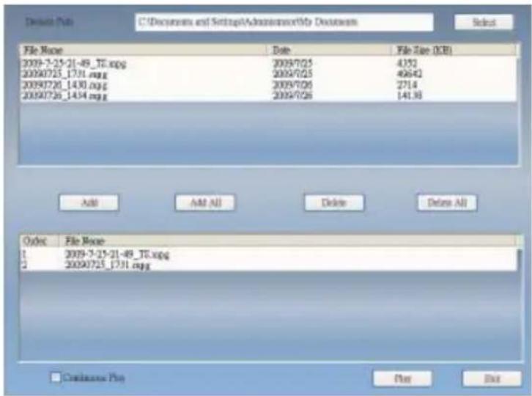The height and width of the screenshot is (396, 532).
Task: Click the Order column header in the playlist
Action: [40, 241]
